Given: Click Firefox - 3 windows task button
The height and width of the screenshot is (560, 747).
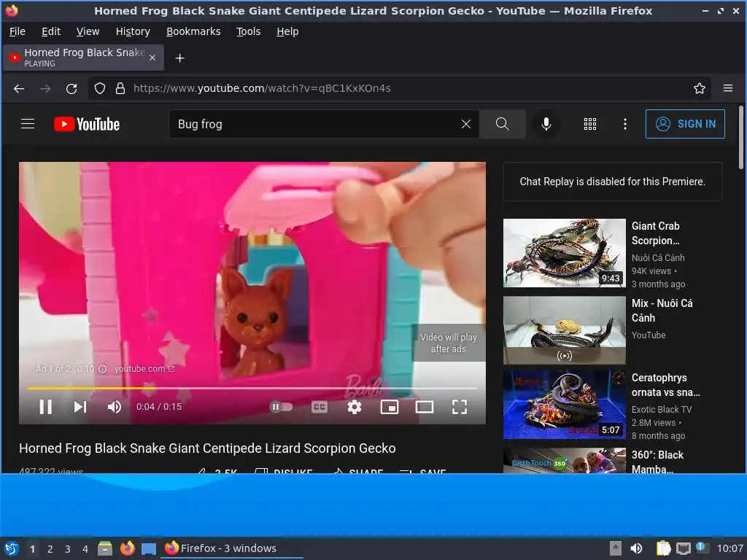Looking at the screenshot, I should pyautogui.click(x=232, y=548).
